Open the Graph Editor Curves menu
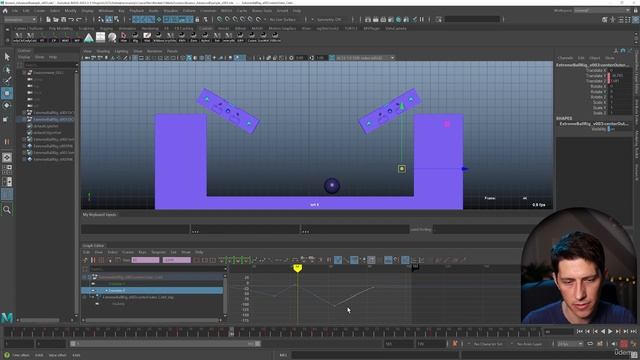 click(128, 252)
